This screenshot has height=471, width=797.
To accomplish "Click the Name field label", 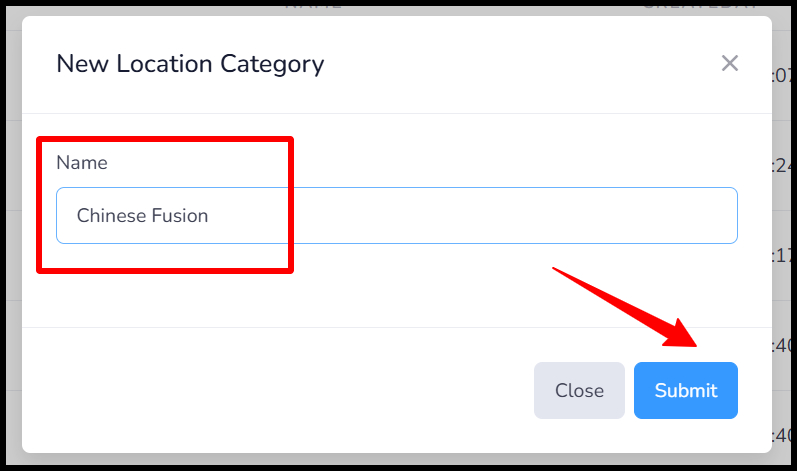I will [82, 163].
